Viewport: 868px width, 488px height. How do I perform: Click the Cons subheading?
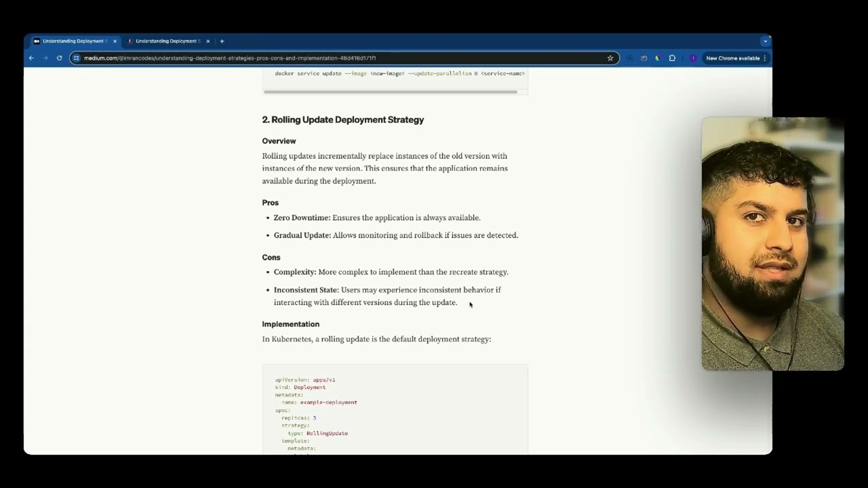coord(271,258)
